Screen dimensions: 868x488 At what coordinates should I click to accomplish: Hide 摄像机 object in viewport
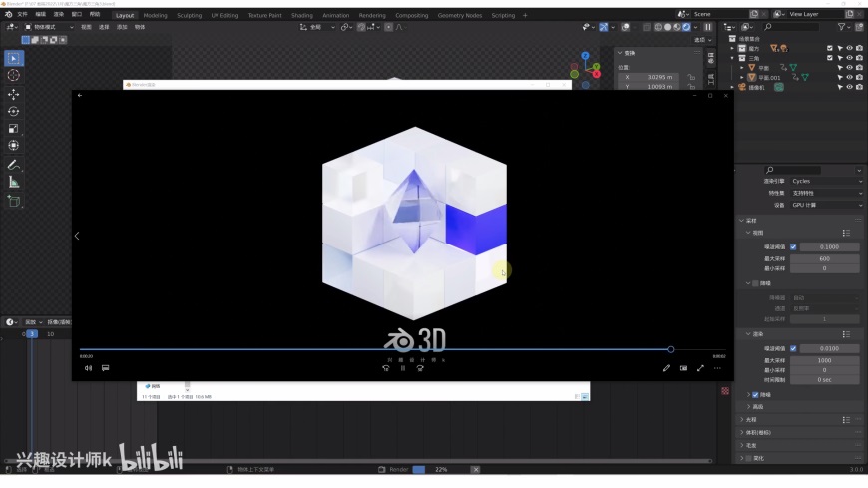tap(850, 87)
